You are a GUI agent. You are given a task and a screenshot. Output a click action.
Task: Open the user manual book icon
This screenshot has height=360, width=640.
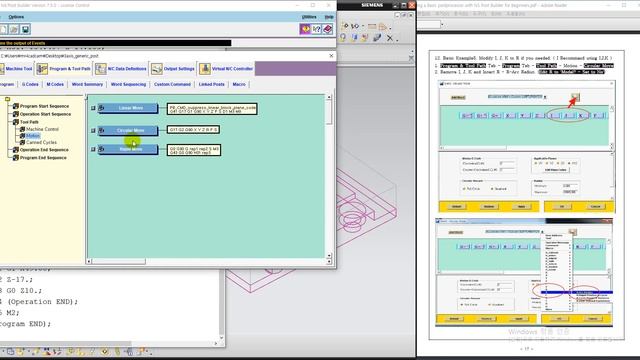(328, 29)
